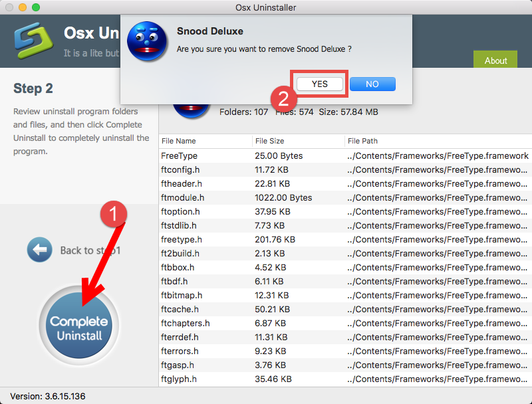Click the Complete Uninstall circular icon
The image size is (532, 404).
78,324
